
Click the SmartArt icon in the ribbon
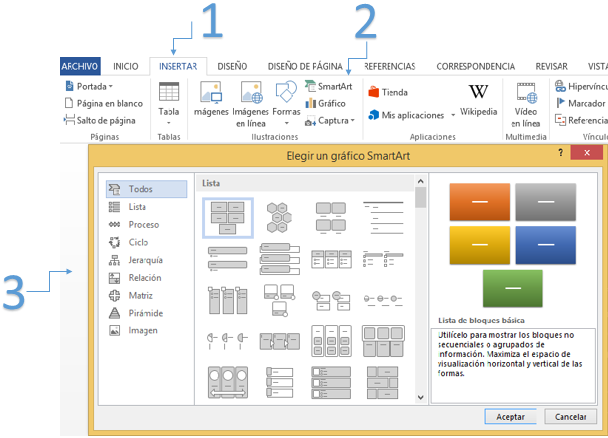click(x=311, y=87)
